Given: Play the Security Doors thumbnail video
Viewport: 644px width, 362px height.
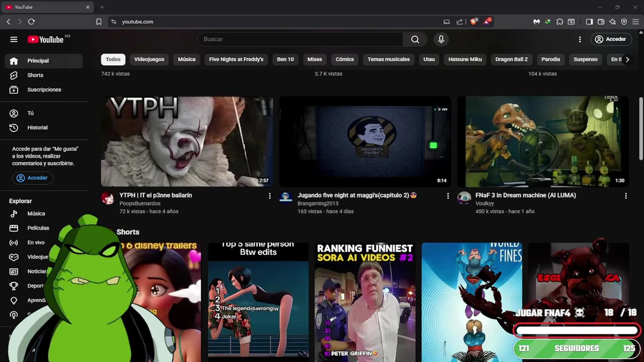Looking at the screenshot, I should (365, 141).
